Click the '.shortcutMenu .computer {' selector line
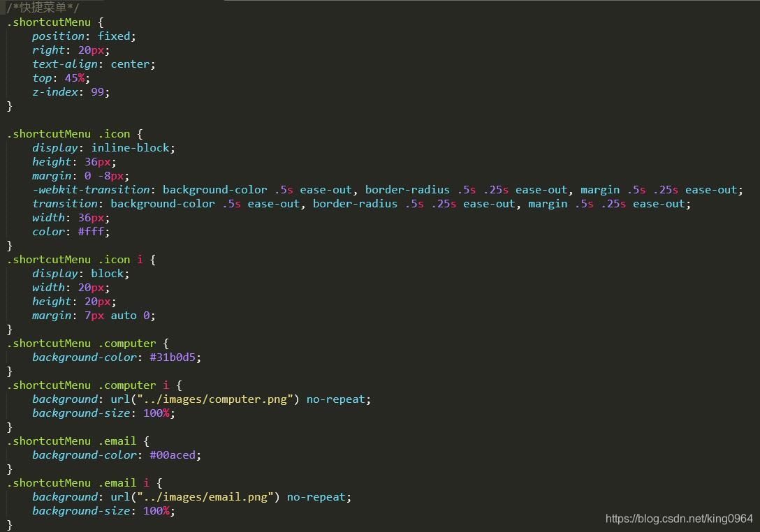Image resolution: width=760 pixels, height=532 pixels. [x=88, y=343]
